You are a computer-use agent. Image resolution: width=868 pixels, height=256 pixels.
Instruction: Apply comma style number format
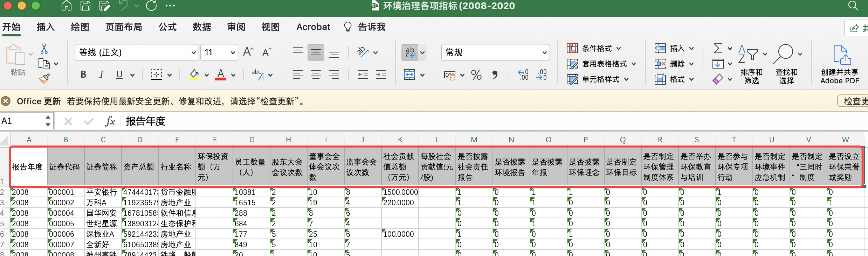point(495,75)
